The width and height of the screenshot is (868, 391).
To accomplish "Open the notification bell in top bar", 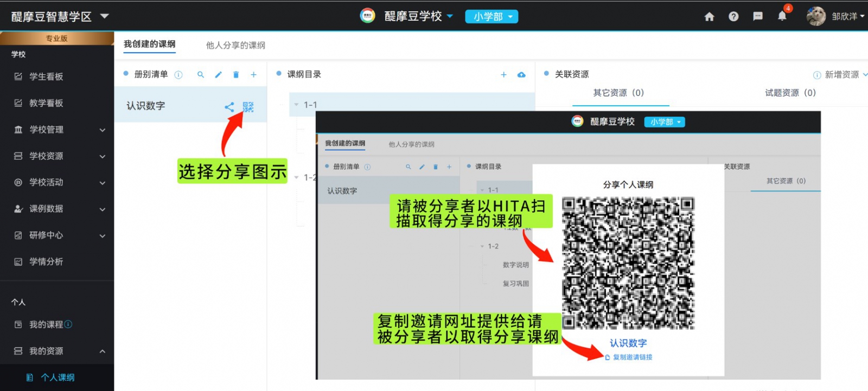I will click(x=782, y=16).
